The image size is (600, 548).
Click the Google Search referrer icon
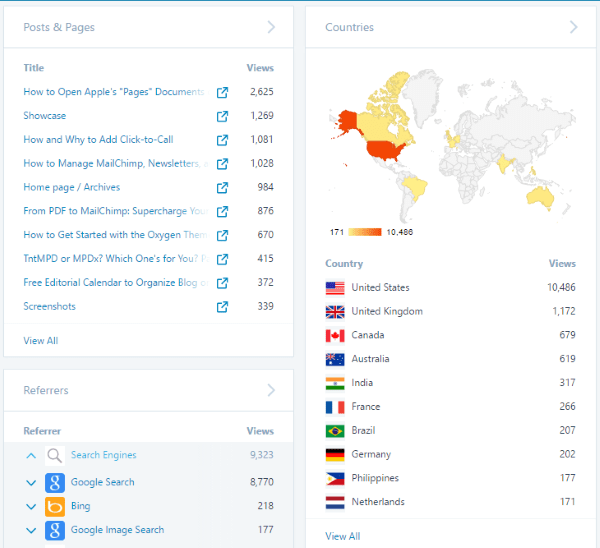(55, 482)
